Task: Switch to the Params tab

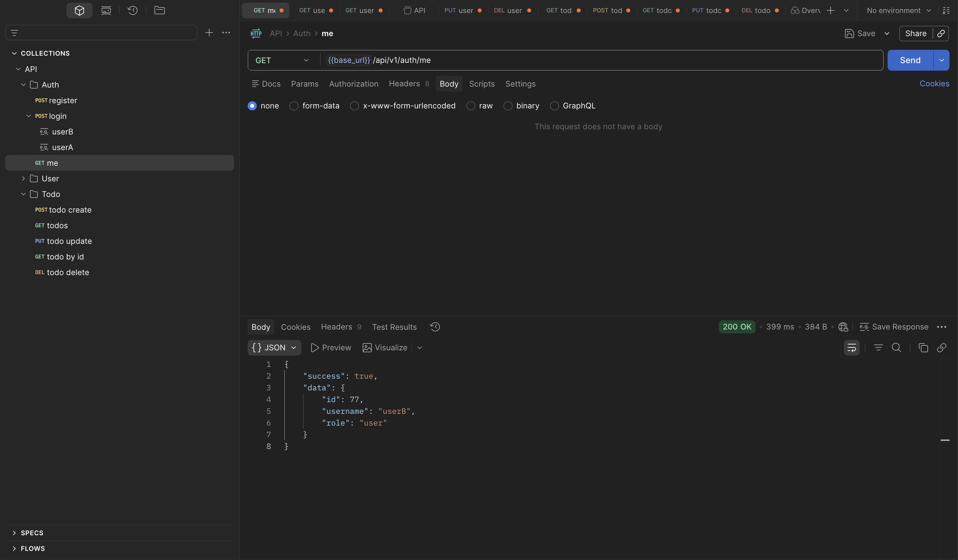Action: click(x=304, y=84)
